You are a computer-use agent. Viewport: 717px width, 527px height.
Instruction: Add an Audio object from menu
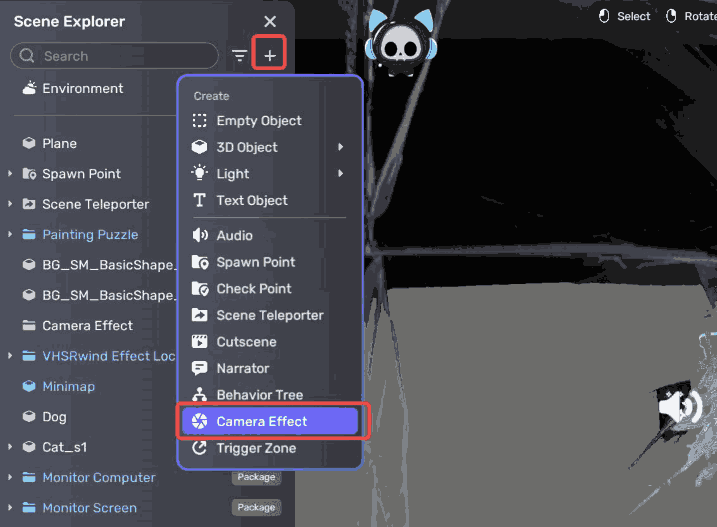(x=235, y=235)
